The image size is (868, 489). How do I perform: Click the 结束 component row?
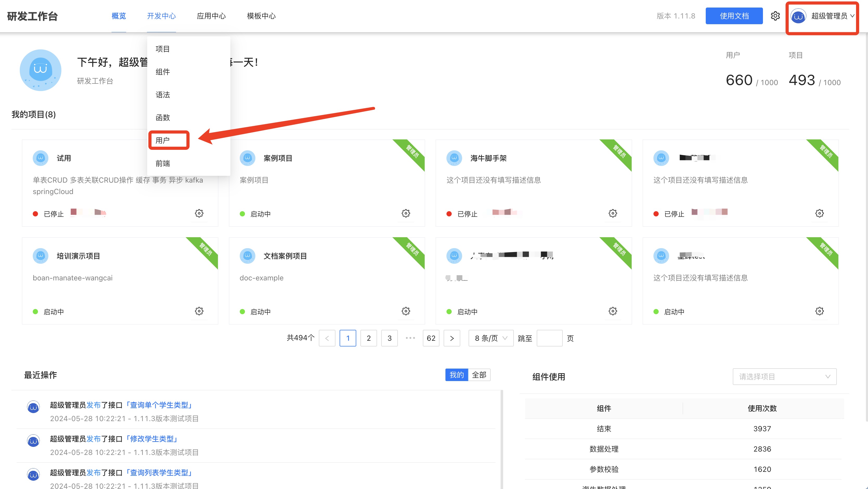pos(683,429)
